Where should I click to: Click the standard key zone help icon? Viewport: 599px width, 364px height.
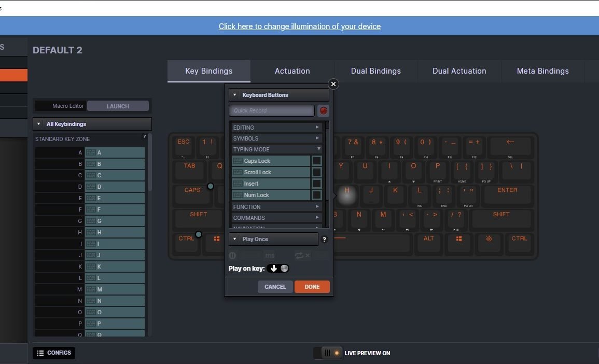[x=144, y=136]
